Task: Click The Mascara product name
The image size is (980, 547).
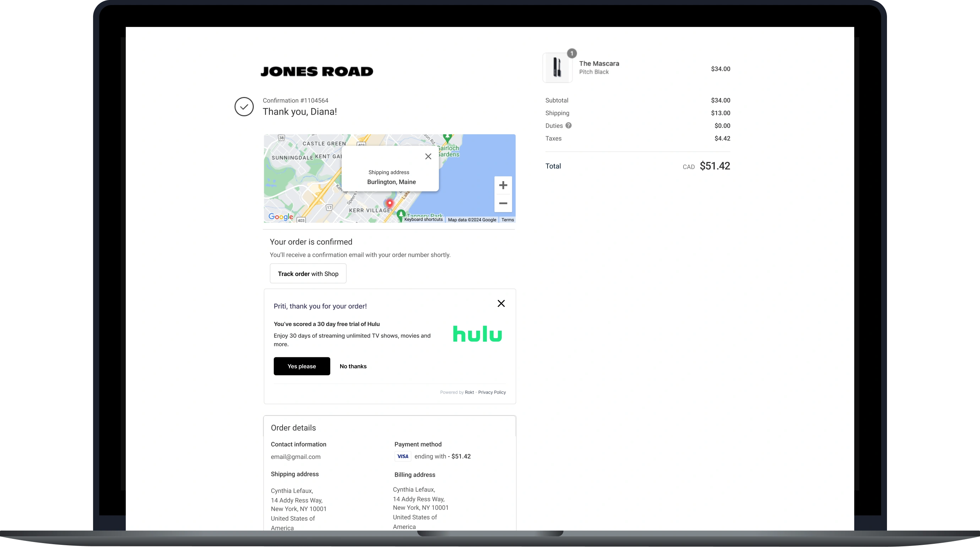Action: coord(599,64)
